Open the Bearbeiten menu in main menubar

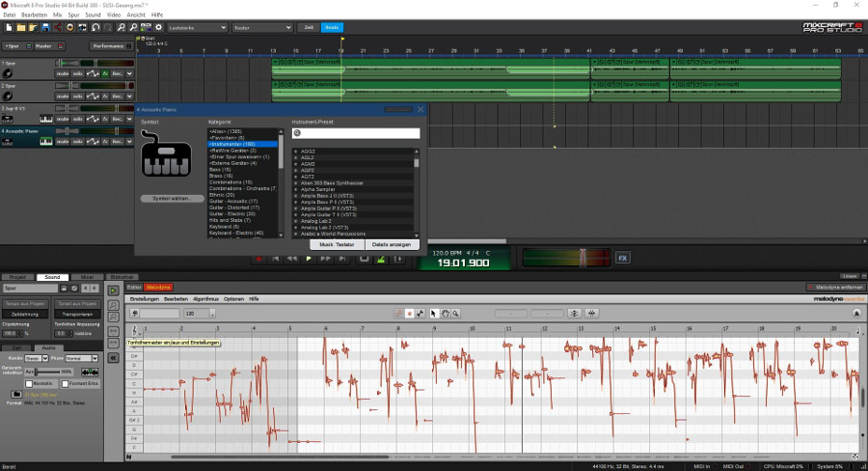click(35, 15)
